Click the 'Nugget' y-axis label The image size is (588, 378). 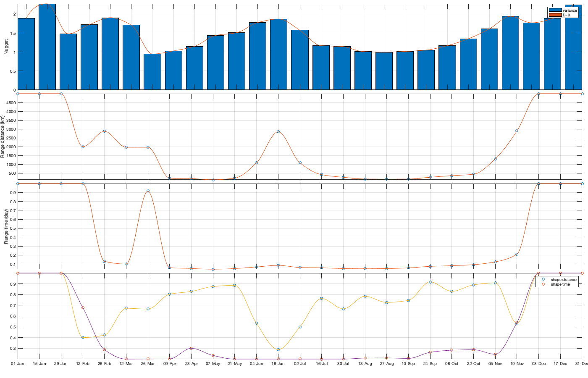click(x=6, y=47)
